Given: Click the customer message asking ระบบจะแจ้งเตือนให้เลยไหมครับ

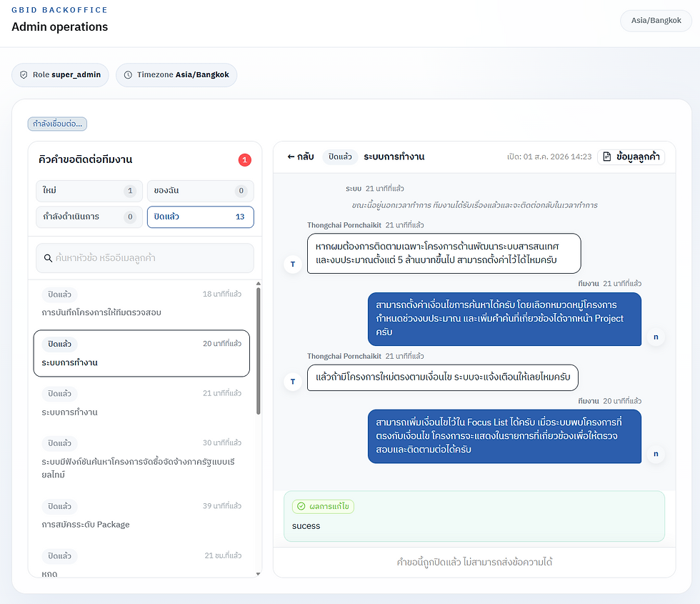Looking at the screenshot, I should click(x=442, y=377).
